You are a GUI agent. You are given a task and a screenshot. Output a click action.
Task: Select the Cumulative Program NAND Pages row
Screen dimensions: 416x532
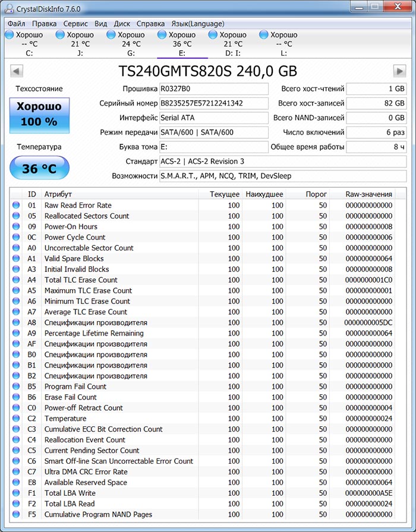point(203,514)
